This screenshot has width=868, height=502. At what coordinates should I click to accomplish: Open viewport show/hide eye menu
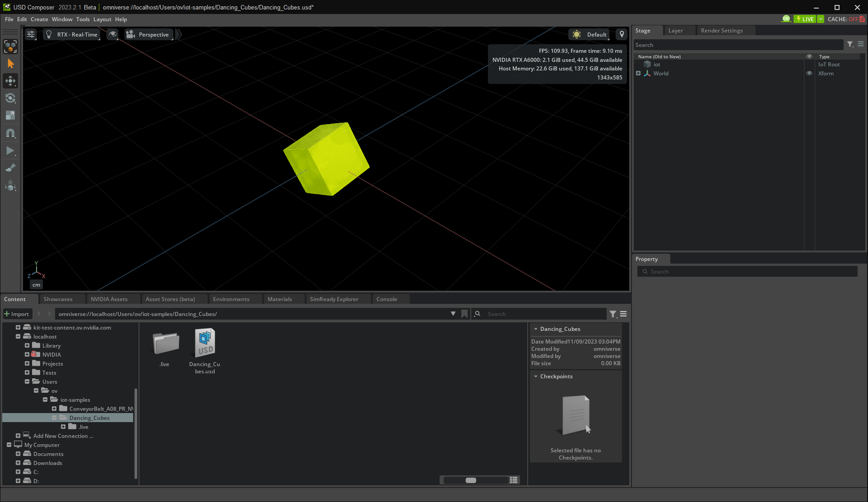(113, 34)
